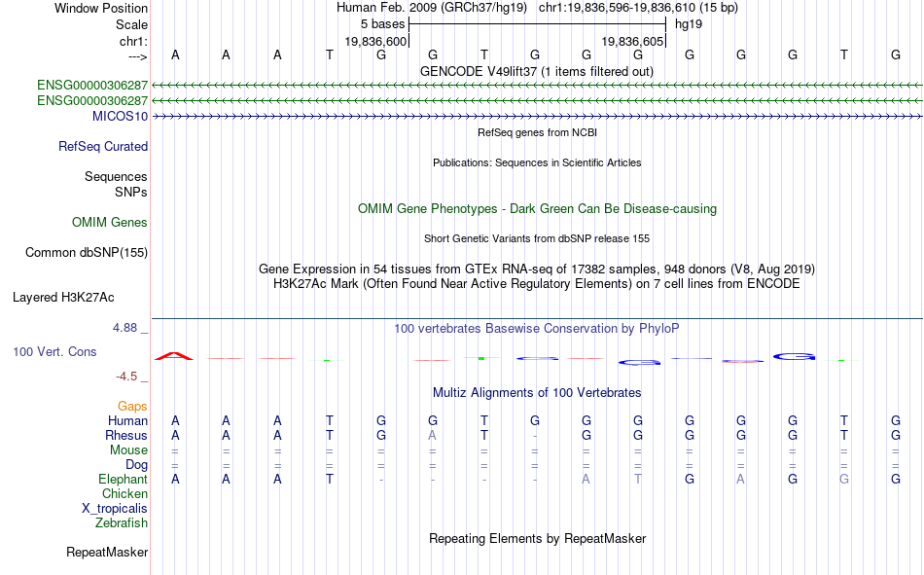Click the MICOS10 blue arrowed gene track
The height and width of the screenshot is (575, 924).
(537, 116)
